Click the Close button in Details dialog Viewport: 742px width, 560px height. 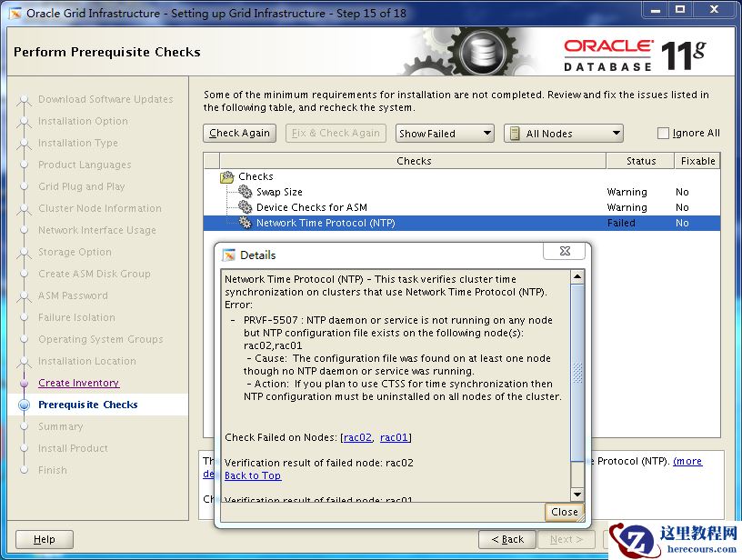[565, 512]
